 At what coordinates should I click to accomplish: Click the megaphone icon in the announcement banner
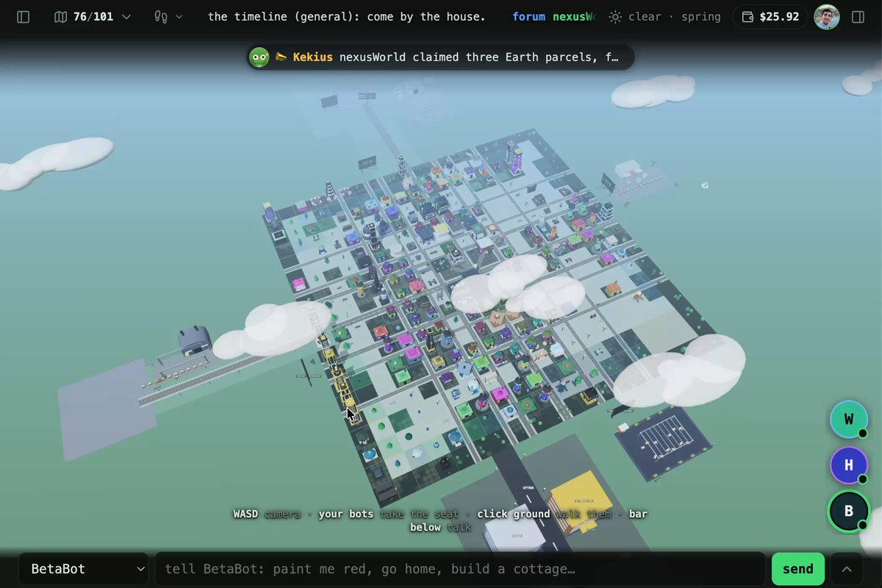(281, 57)
